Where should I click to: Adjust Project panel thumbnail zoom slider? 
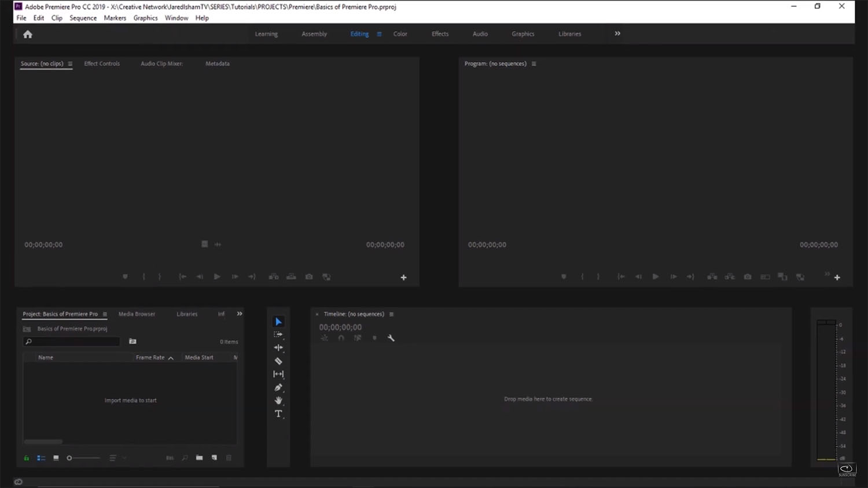click(83, 458)
